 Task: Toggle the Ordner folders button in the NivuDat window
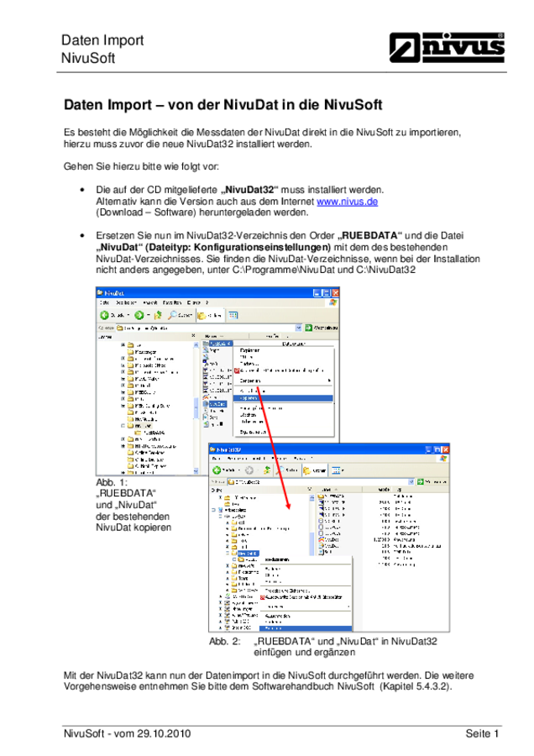[209, 315]
